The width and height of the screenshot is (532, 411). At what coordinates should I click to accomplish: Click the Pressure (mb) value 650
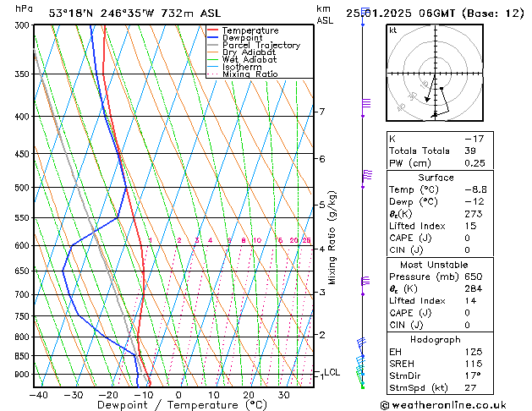click(474, 277)
